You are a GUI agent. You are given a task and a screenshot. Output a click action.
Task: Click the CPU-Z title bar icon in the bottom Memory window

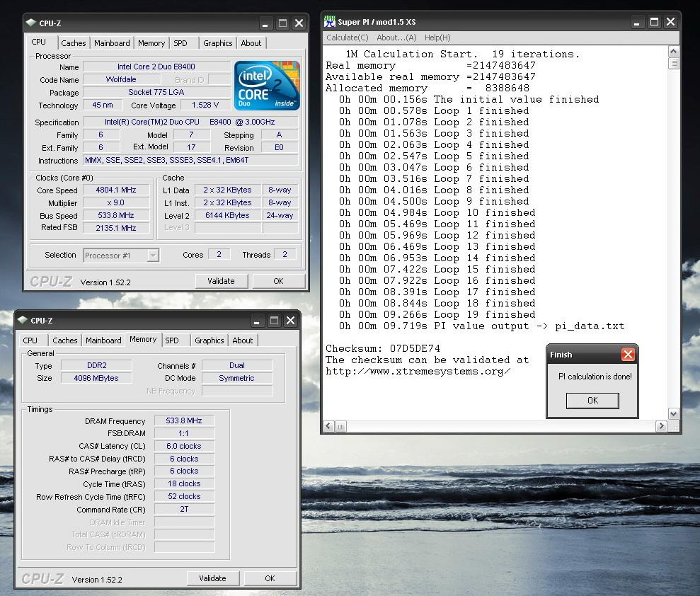23,320
